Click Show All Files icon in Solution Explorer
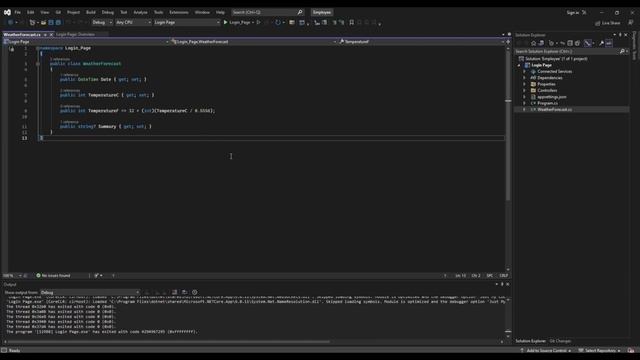The width and height of the screenshot is (640, 360). tap(578, 43)
